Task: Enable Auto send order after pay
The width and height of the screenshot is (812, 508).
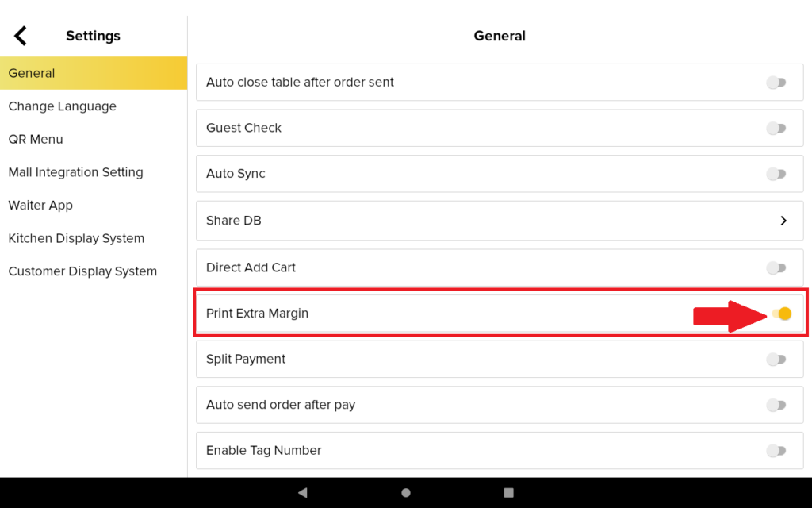Action: pos(776,406)
